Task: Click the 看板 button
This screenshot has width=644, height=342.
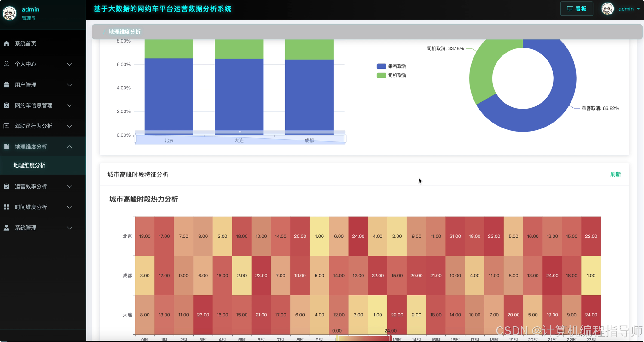Action: tap(577, 9)
